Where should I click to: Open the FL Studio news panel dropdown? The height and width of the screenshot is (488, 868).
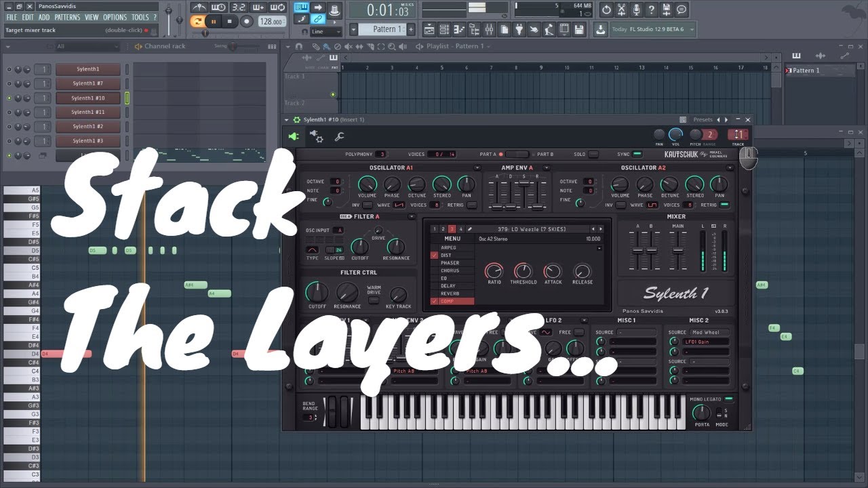691,29
